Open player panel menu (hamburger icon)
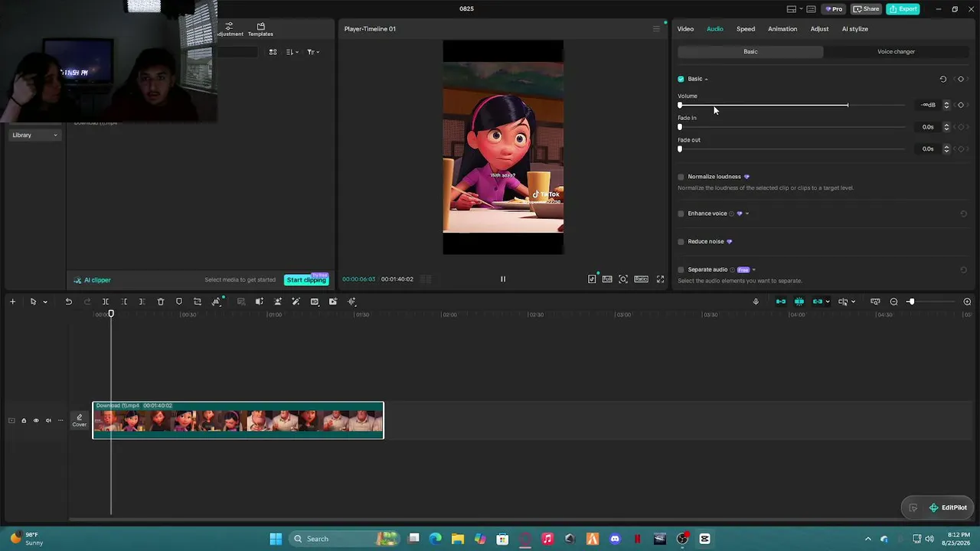This screenshot has height=551, width=980. tap(656, 29)
